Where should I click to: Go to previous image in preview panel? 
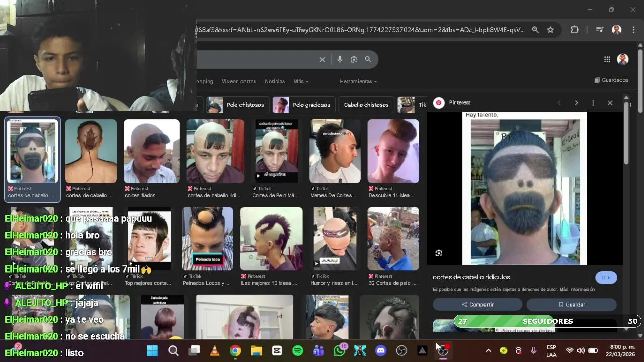[x=559, y=103]
